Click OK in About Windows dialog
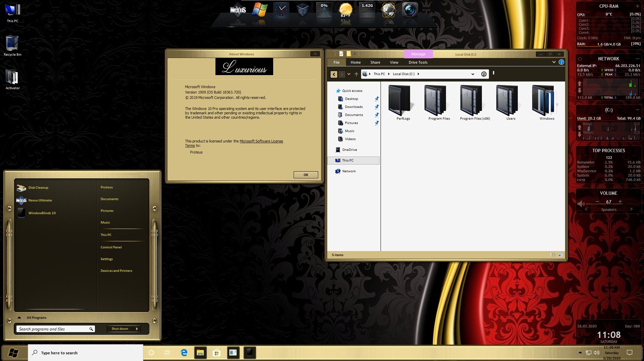Viewport: 644px width, 361px height. point(306,175)
